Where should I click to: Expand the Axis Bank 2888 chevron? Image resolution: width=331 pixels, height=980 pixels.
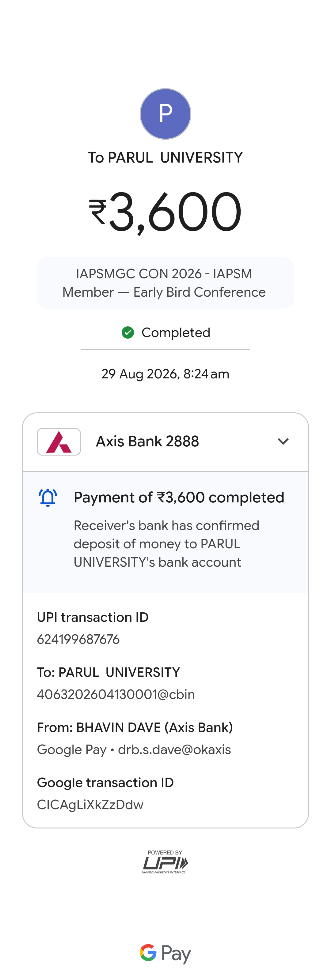[x=283, y=441]
